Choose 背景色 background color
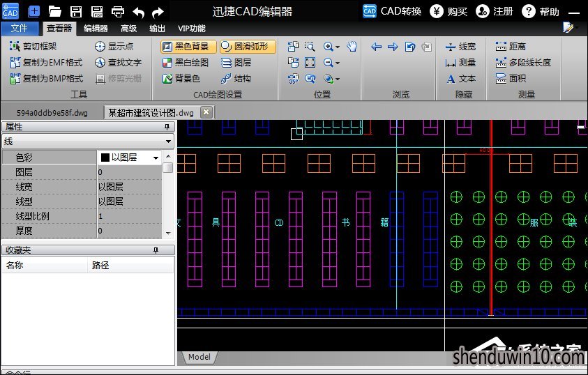The image size is (588, 375). click(181, 78)
